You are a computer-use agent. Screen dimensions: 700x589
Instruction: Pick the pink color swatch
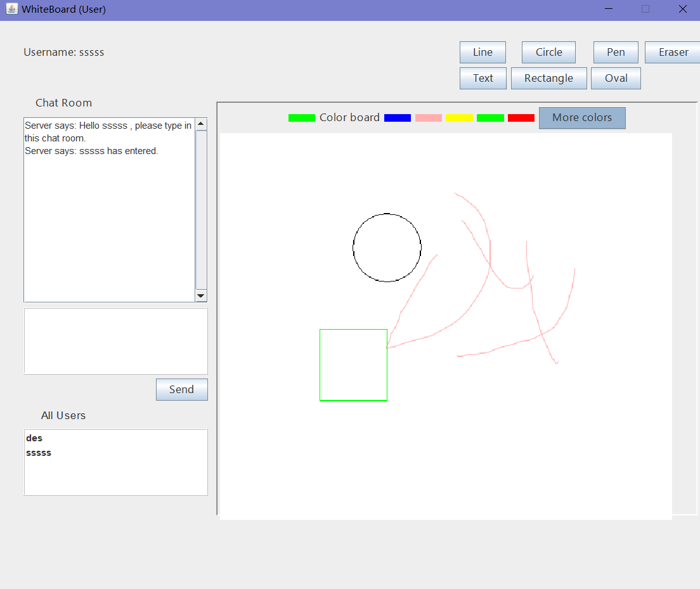coord(428,118)
